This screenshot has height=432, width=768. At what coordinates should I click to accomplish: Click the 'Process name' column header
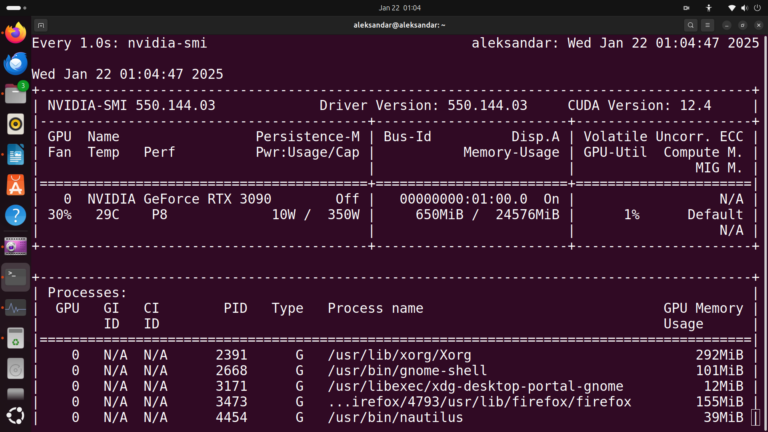(375, 308)
